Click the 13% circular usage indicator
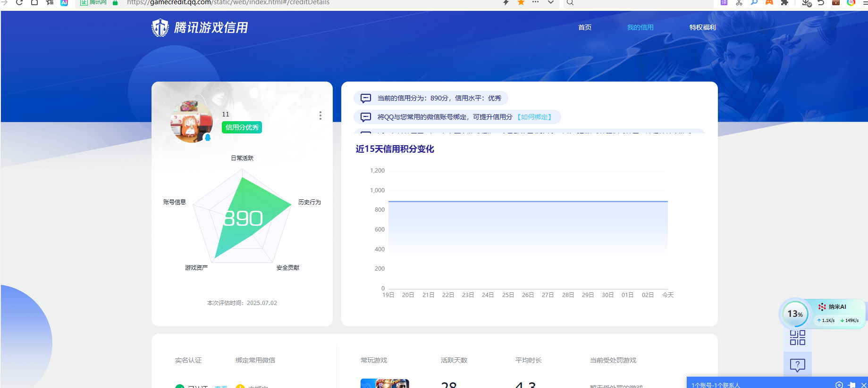868x388 pixels. (795, 314)
